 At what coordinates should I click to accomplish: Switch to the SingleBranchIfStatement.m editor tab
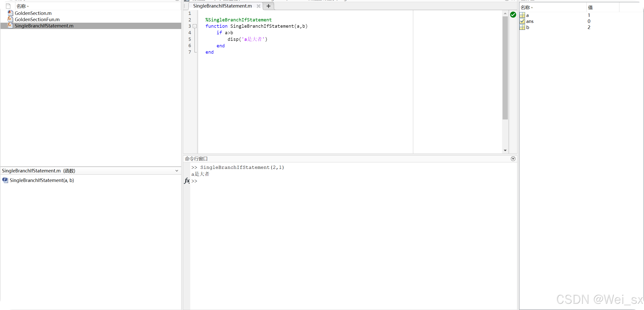[x=222, y=6]
